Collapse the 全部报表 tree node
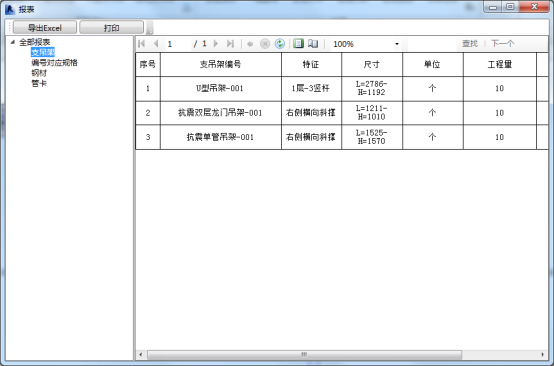554x366 pixels. 13,42
